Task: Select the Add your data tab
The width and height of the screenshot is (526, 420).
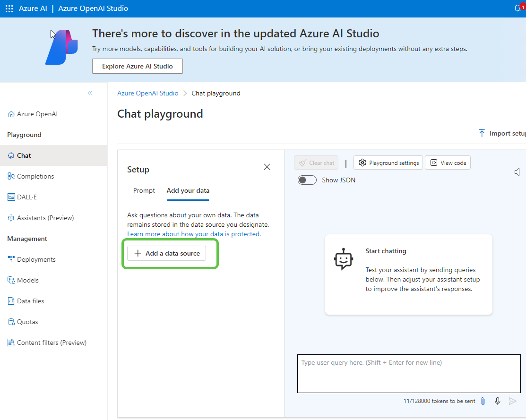Action: [x=188, y=190]
